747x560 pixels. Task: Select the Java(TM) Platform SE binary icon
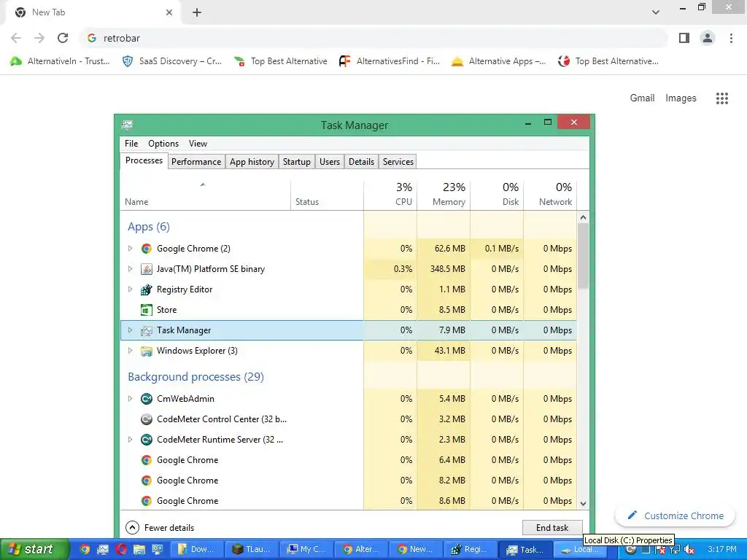pos(146,269)
